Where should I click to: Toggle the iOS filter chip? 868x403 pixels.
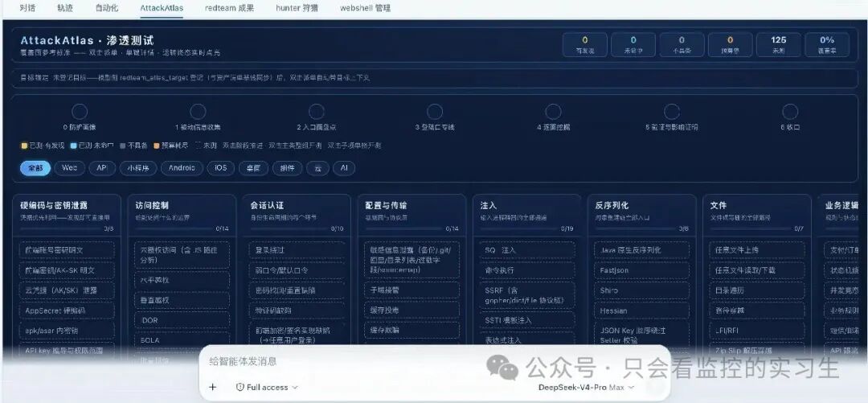click(221, 168)
